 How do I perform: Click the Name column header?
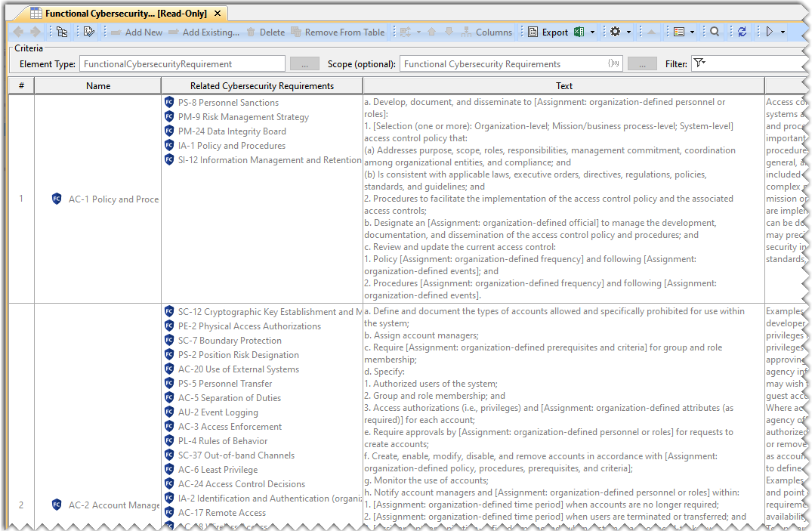(x=98, y=85)
